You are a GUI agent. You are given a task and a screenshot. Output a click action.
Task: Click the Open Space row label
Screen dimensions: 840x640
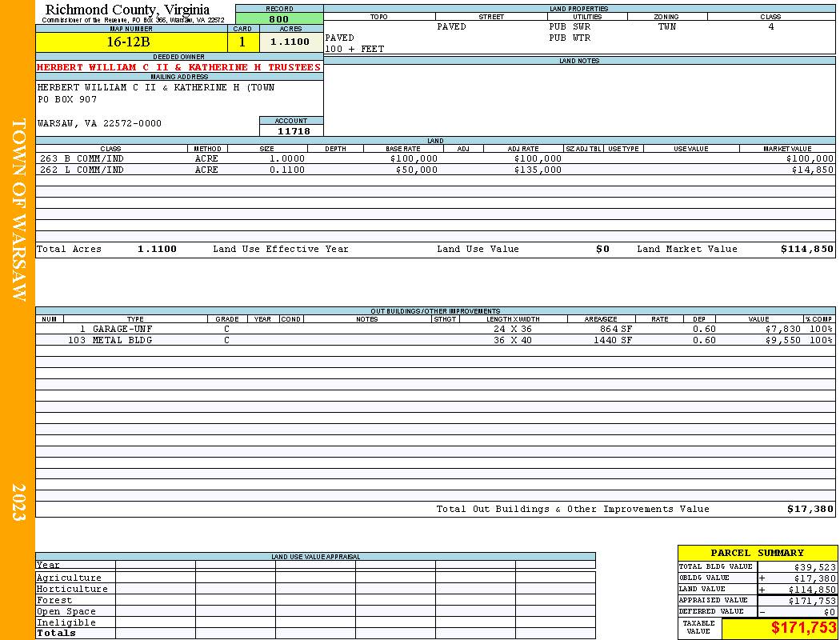(x=66, y=612)
